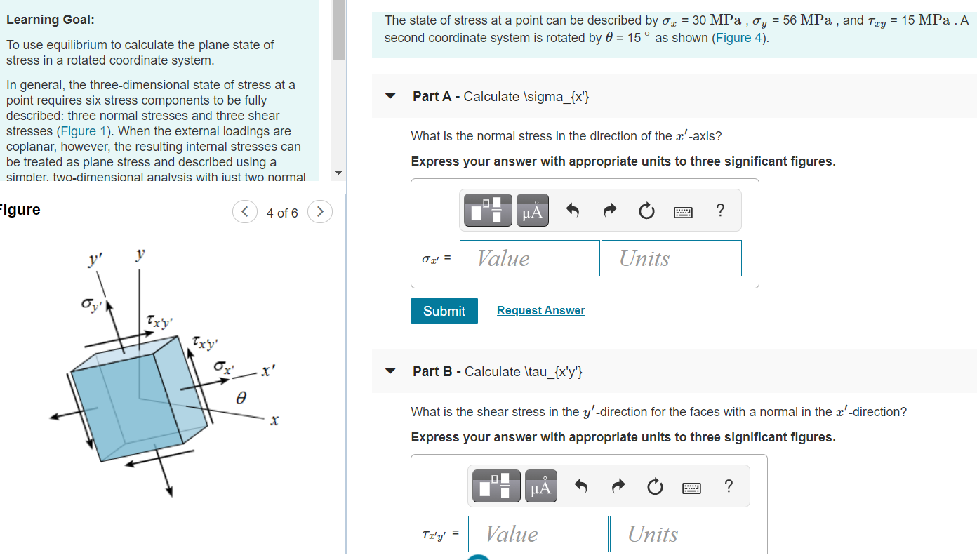Select the µÅ symbols button in Part A
The width and height of the screenshot is (977, 560).
tap(533, 211)
